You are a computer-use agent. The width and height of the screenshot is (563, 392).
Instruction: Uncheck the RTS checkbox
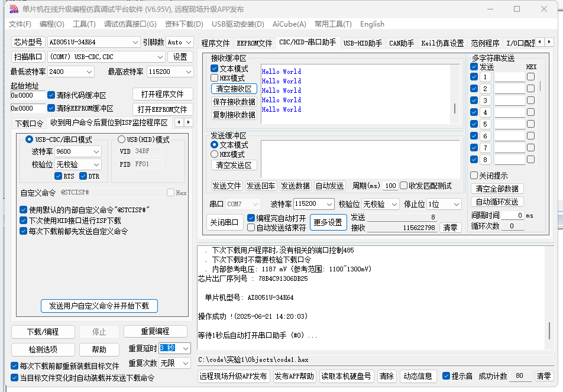click(x=58, y=176)
